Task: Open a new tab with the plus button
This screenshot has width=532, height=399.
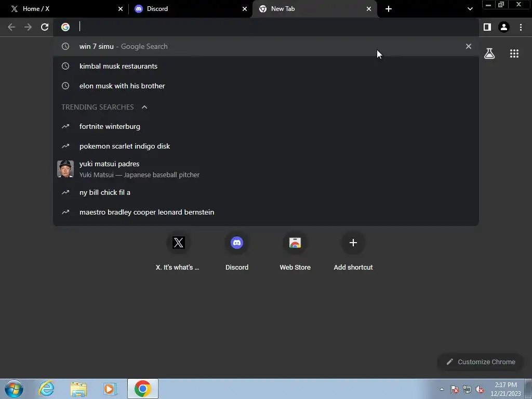Action: [x=389, y=9]
